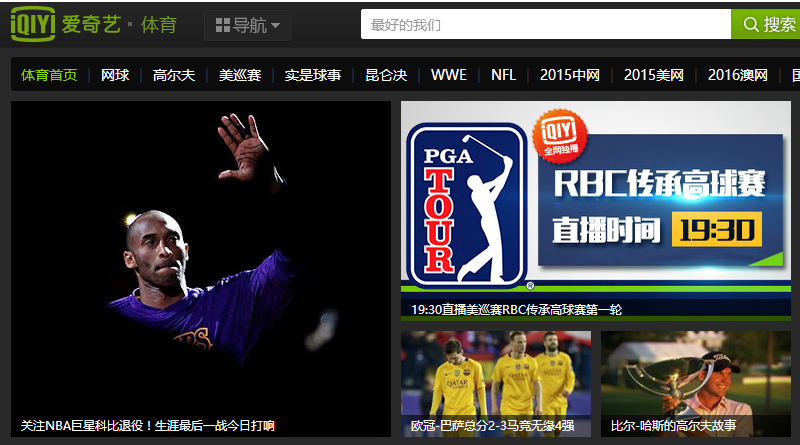Click the green 搜索 search button
Viewport: 800px width, 445px height.
[765, 24]
